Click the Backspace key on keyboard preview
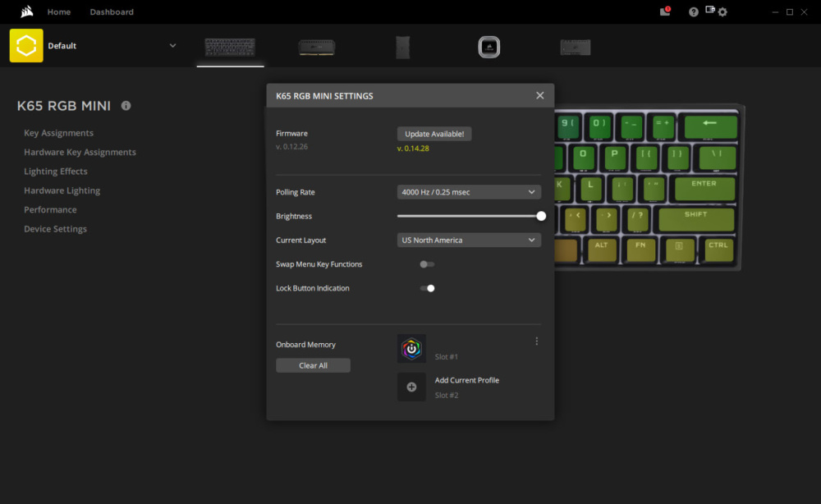The width and height of the screenshot is (821, 504). [710, 126]
